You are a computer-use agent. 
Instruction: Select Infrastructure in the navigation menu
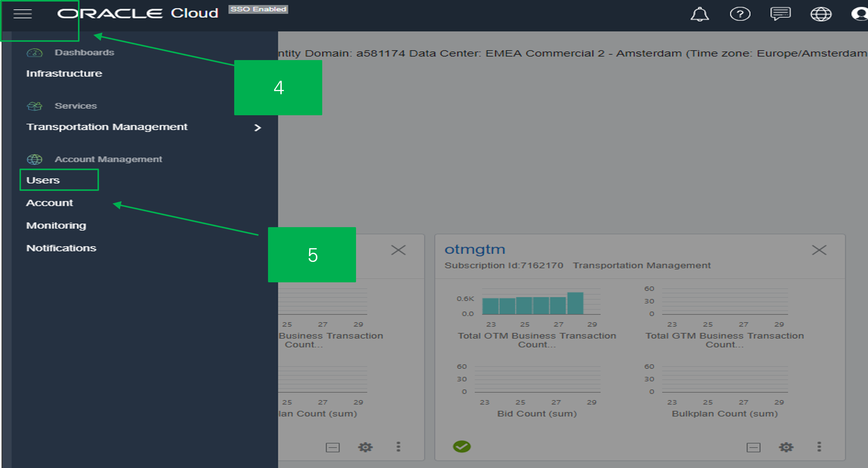tap(64, 73)
